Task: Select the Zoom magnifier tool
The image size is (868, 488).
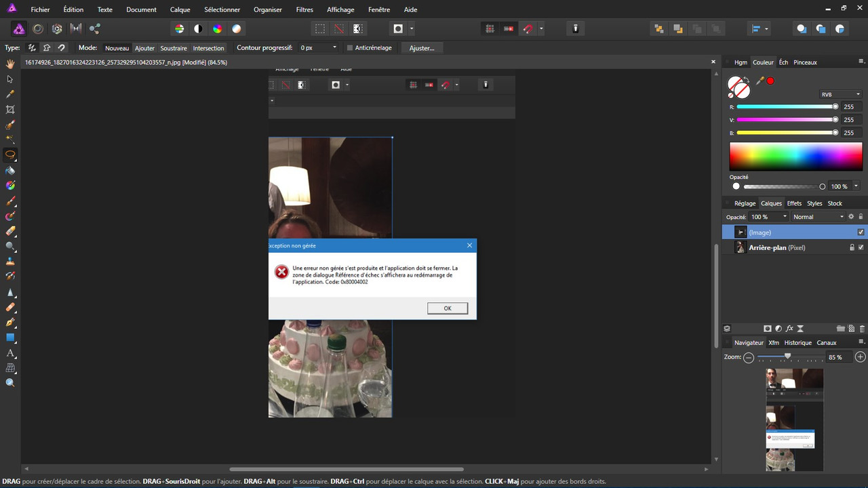Action: [10, 383]
